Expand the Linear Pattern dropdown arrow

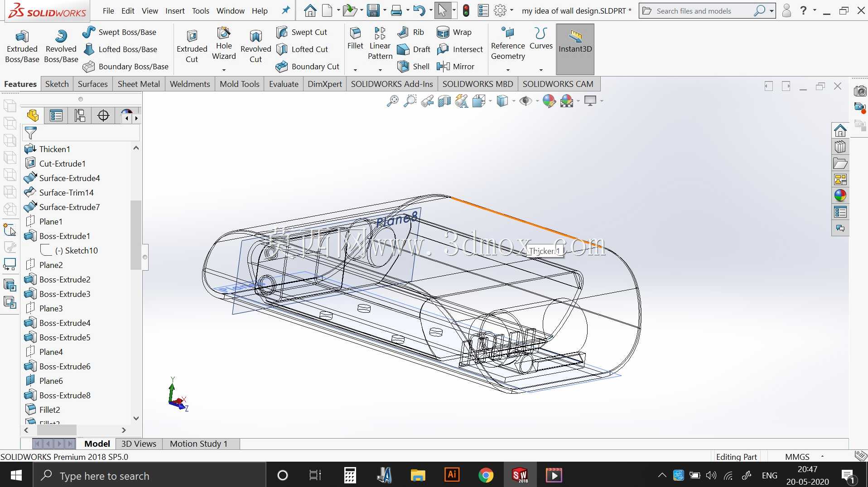coord(380,70)
